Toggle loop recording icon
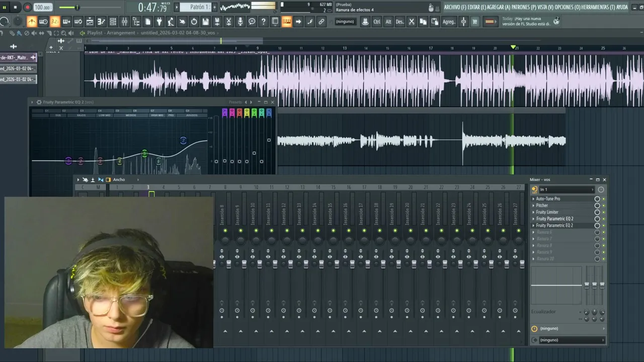Image resolution: width=644 pixels, height=362 pixels. pos(78,22)
